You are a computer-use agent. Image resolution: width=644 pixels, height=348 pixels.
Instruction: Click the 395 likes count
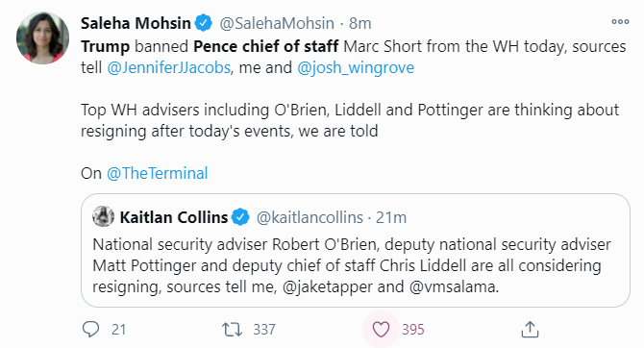click(x=413, y=329)
